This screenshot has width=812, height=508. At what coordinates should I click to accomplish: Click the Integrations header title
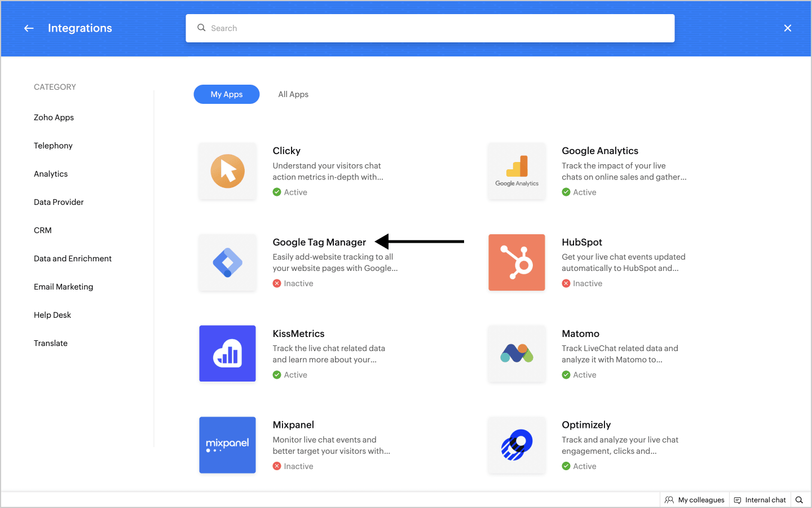pos(80,28)
